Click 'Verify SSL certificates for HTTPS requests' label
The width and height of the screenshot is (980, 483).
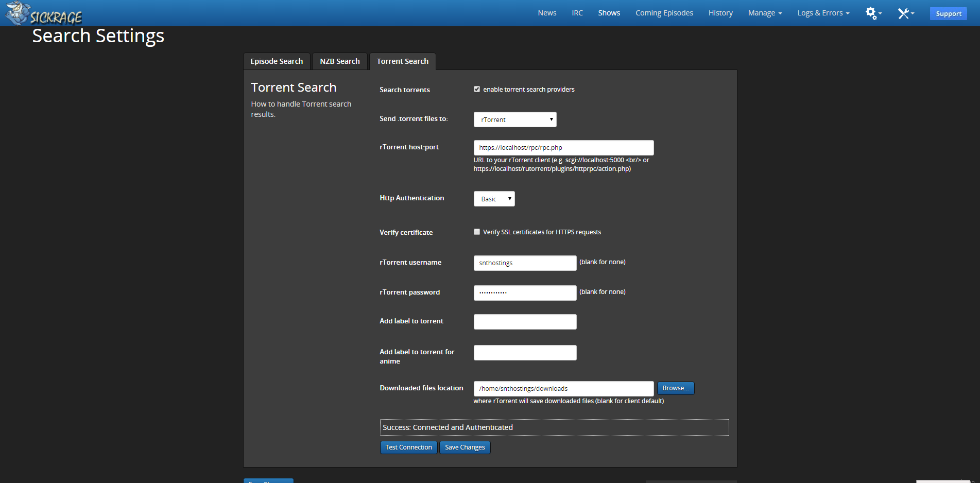542,232
